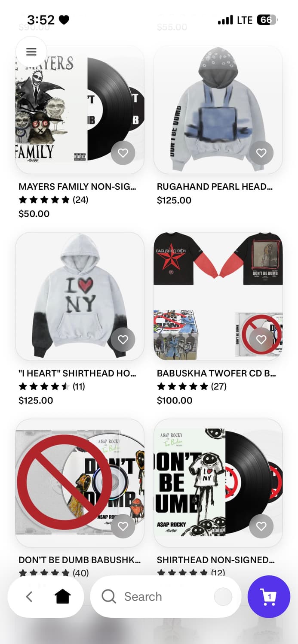The image size is (298, 644).
Task: Open BABUSKHA TWOFER CD B... title link
Action: (216, 374)
